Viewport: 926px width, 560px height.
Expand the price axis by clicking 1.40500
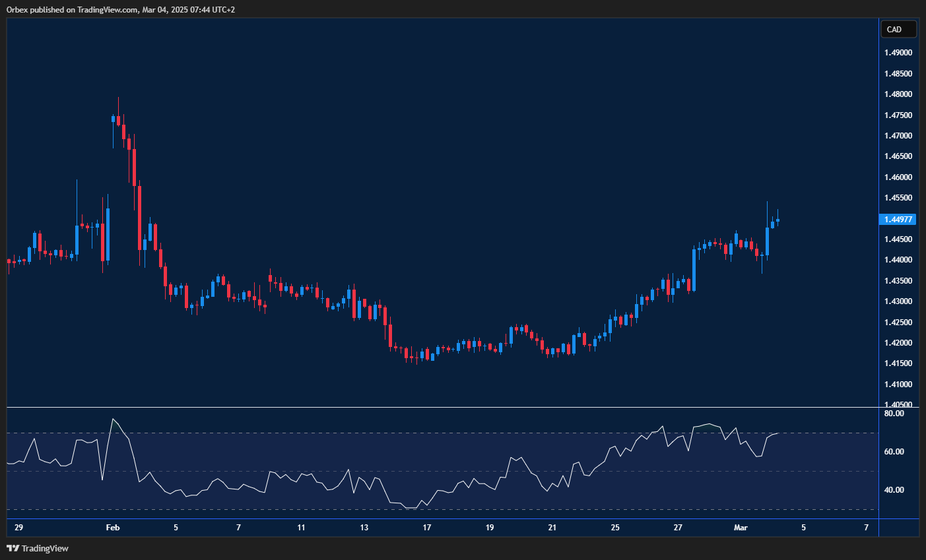pyautogui.click(x=898, y=404)
